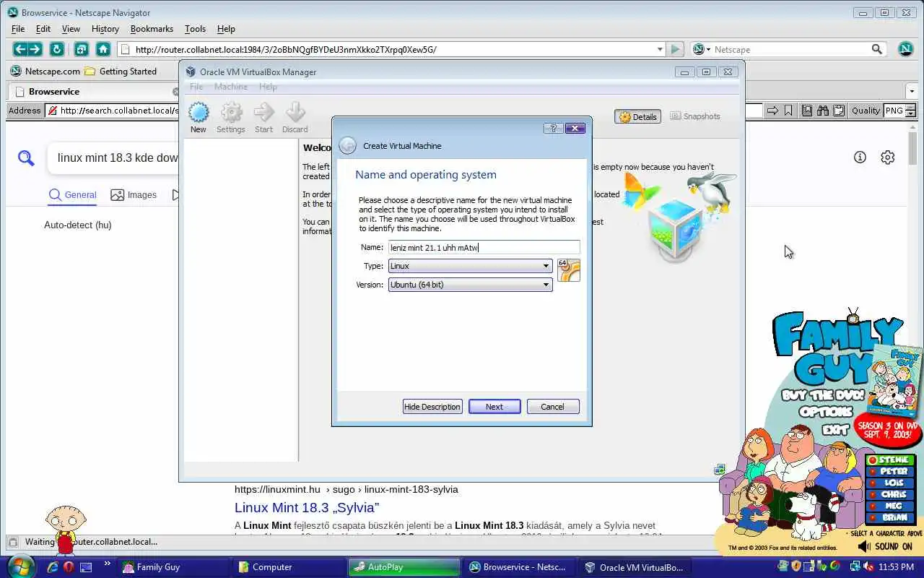Click Windows Start orb
Image resolution: width=924 pixels, height=578 pixels.
(20, 566)
